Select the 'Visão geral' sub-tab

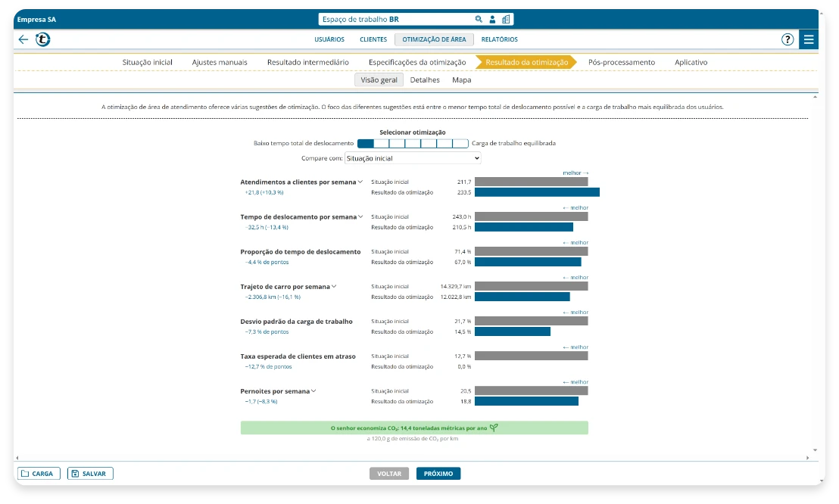click(379, 79)
